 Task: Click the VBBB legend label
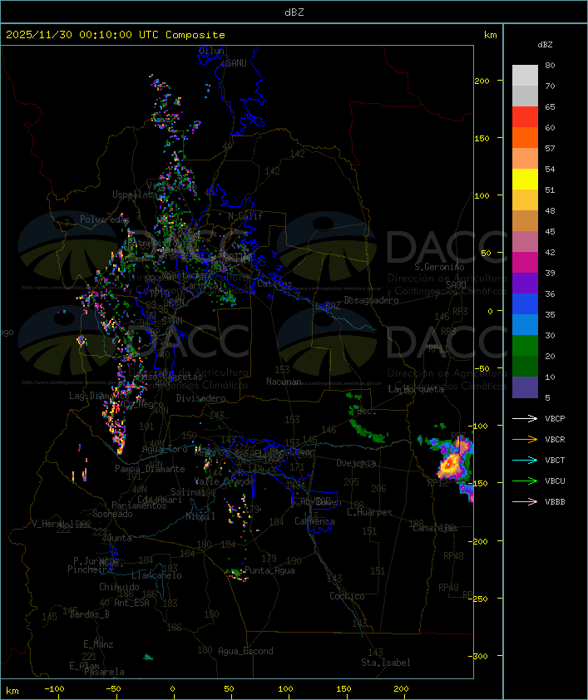[x=555, y=501]
